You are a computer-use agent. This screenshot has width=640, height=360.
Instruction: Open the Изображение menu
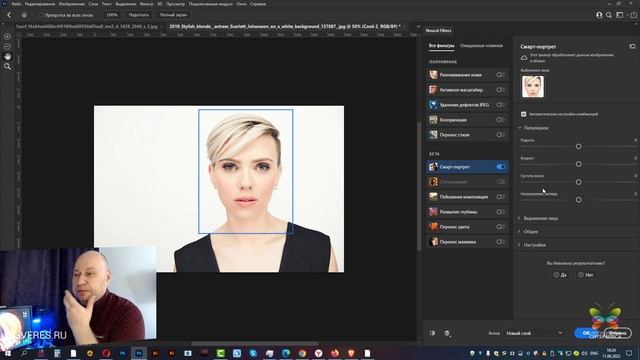(71, 4)
